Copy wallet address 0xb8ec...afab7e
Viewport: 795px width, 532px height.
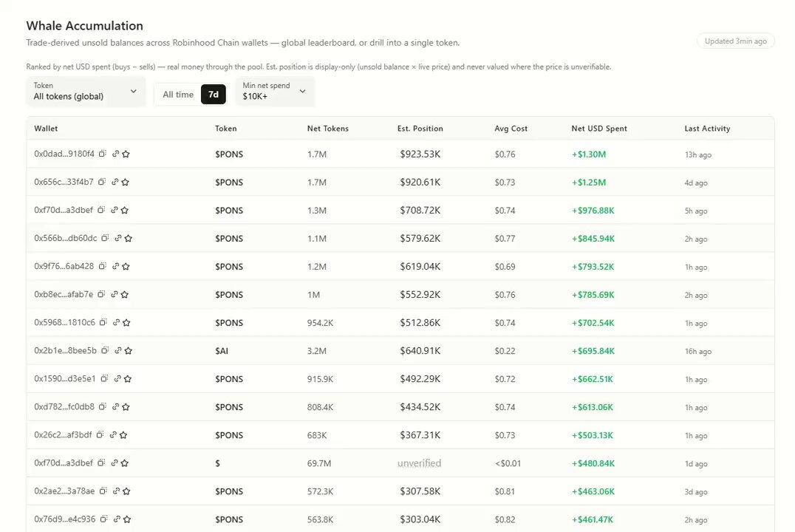click(101, 294)
